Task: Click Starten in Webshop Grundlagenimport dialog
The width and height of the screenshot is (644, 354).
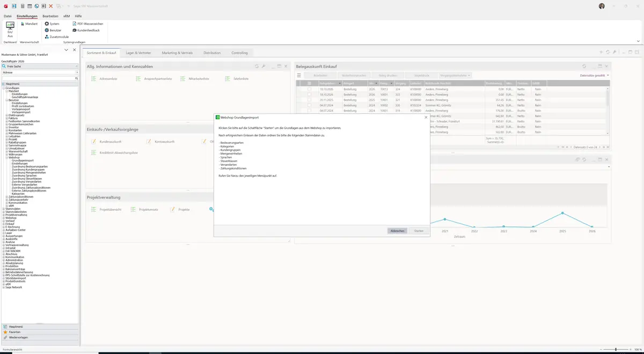Action: point(419,231)
